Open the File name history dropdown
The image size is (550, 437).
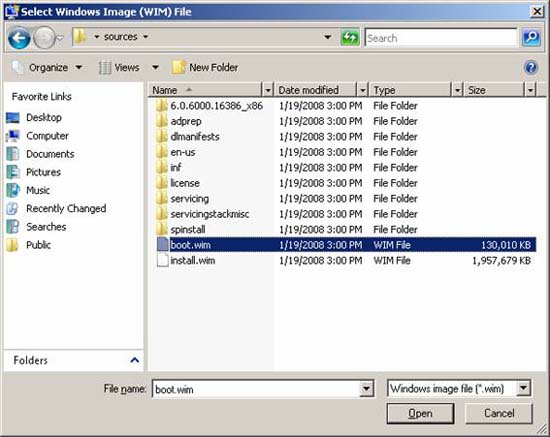(366, 389)
